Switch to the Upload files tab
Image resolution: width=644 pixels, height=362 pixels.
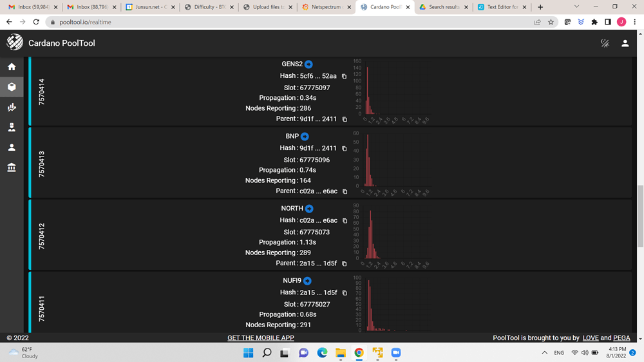(267, 7)
